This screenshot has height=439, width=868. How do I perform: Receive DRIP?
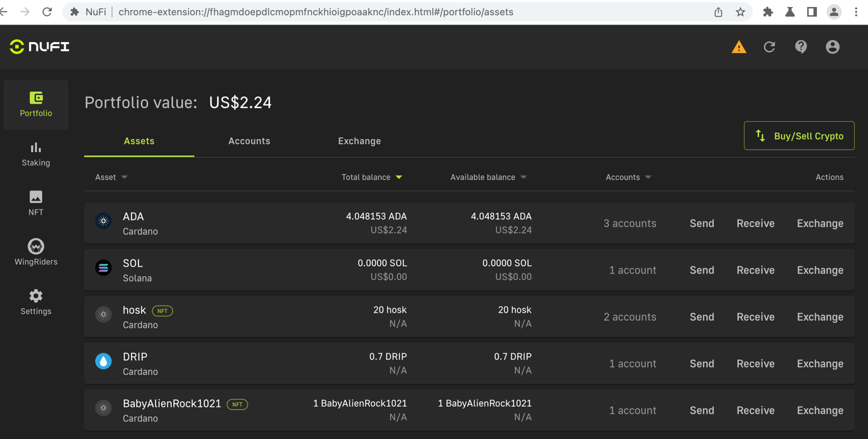(755, 364)
